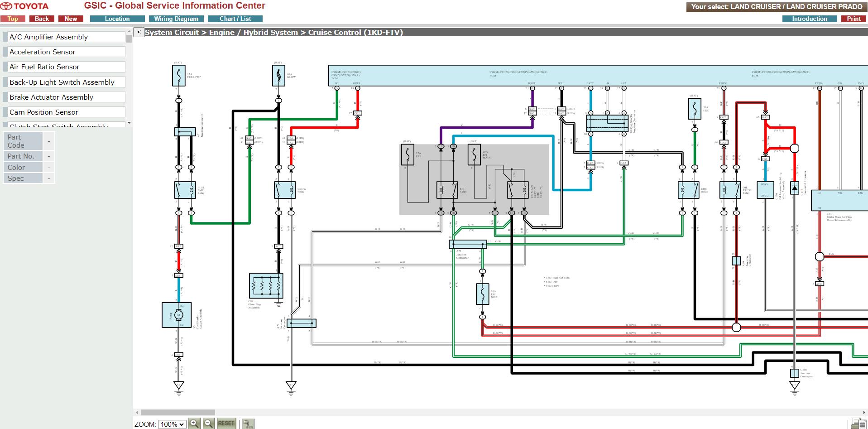Click the Top navigation button
868x429 pixels.
click(13, 19)
